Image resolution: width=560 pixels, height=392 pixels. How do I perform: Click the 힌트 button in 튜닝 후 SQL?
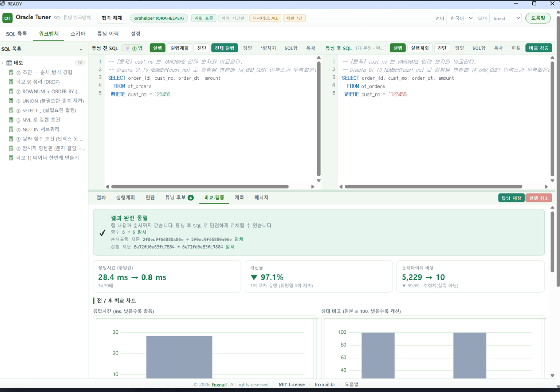coord(516,48)
